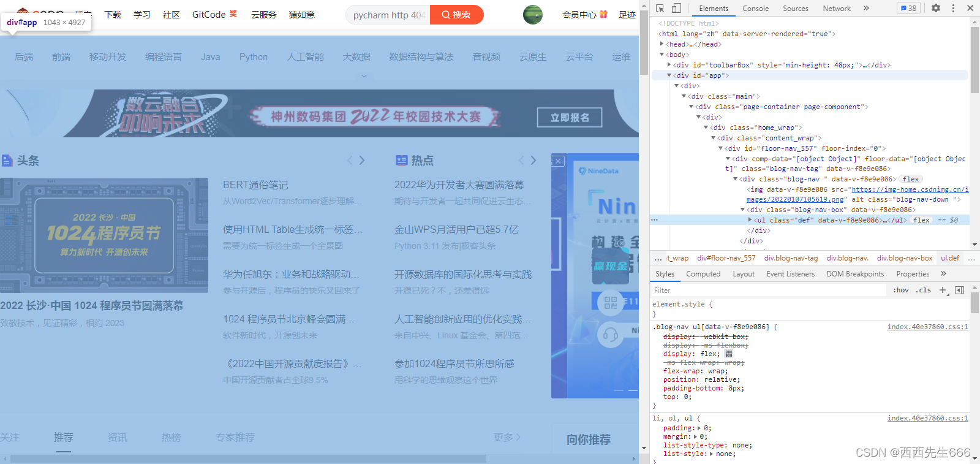Select div.blog-nav-tag in breadcrumb
The width and height of the screenshot is (980, 464).
(791, 258)
